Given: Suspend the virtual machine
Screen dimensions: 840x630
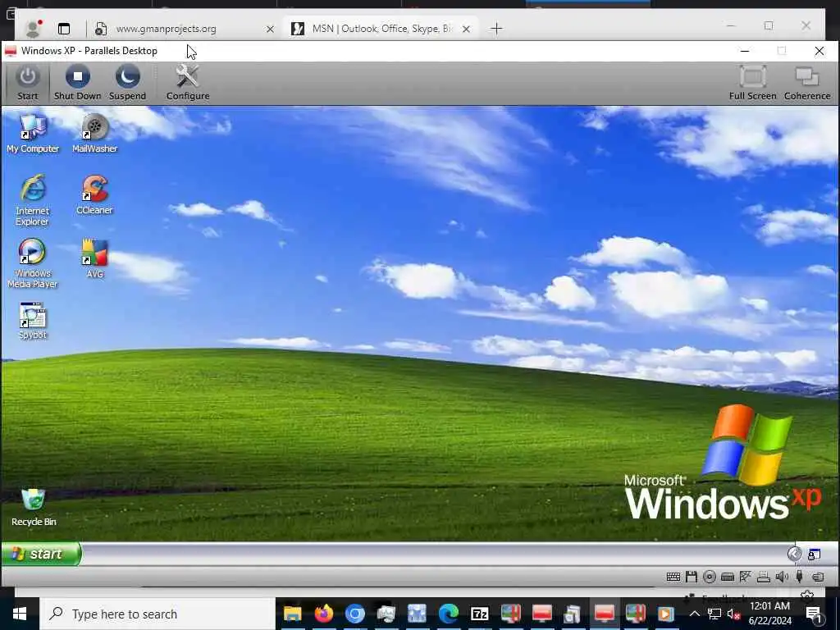Looking at the screenshot, I should [127, 83].
